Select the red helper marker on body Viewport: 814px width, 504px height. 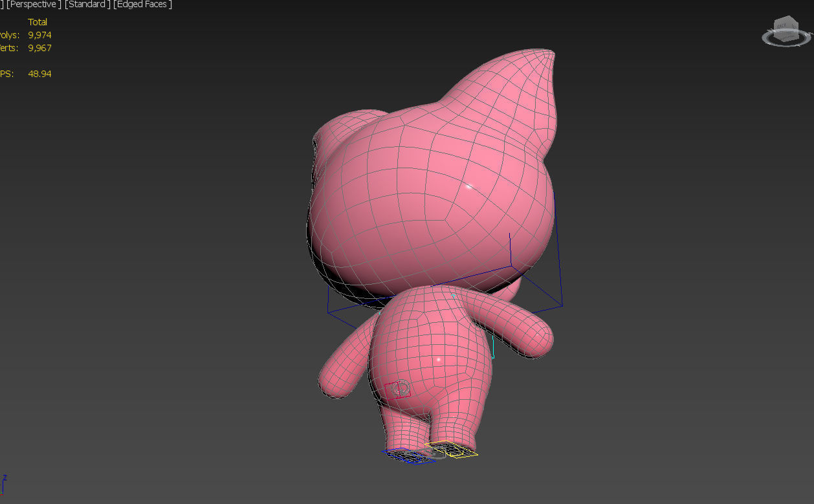coord(397,390)
